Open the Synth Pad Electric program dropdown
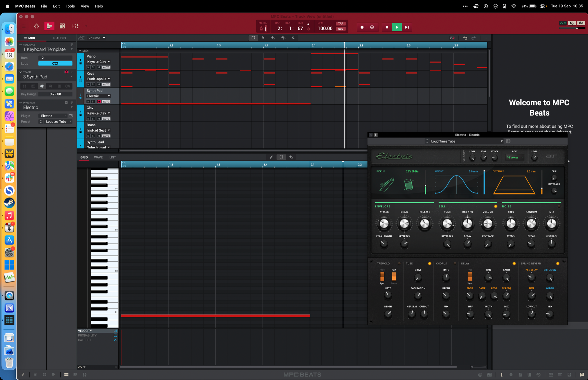 [x=98, y=96]
